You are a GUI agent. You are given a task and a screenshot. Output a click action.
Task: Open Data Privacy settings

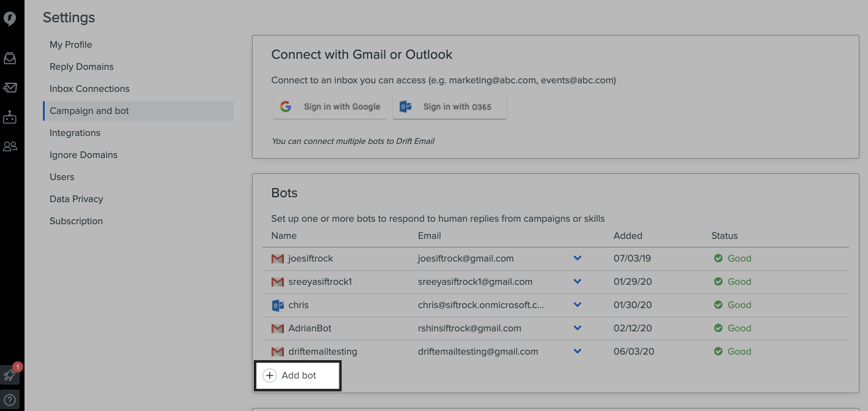[x=76, y=199]
